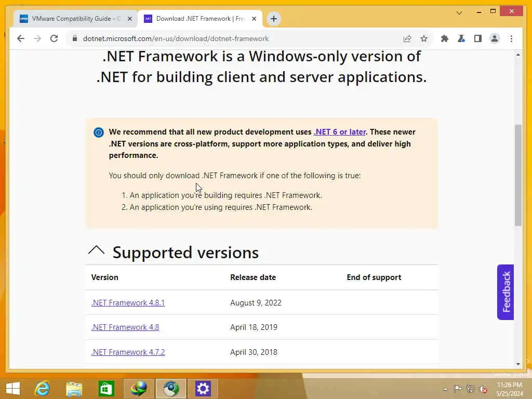This screenshot has height=399, width=532.
Task: Open Chrome three-dot menu
Action: point(511,38)
